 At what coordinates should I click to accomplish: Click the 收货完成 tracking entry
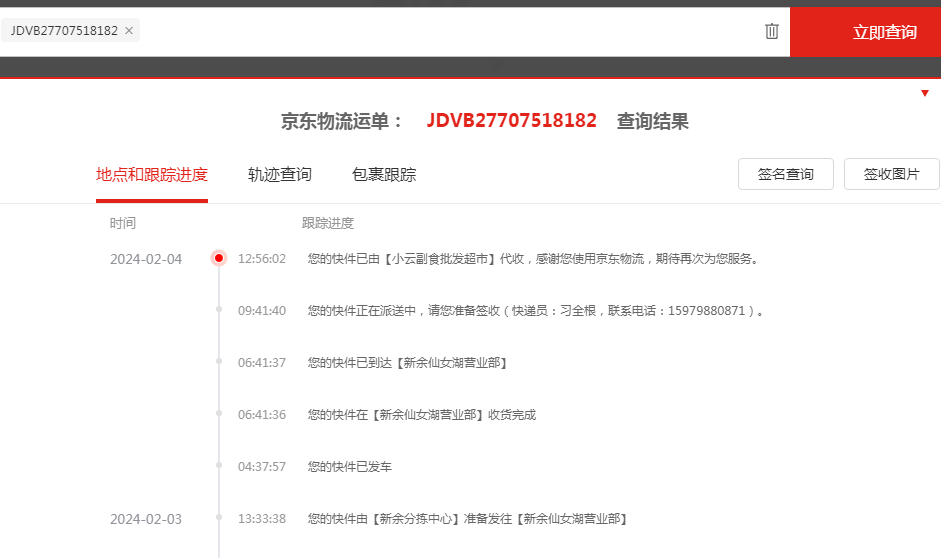pos(422,415)
